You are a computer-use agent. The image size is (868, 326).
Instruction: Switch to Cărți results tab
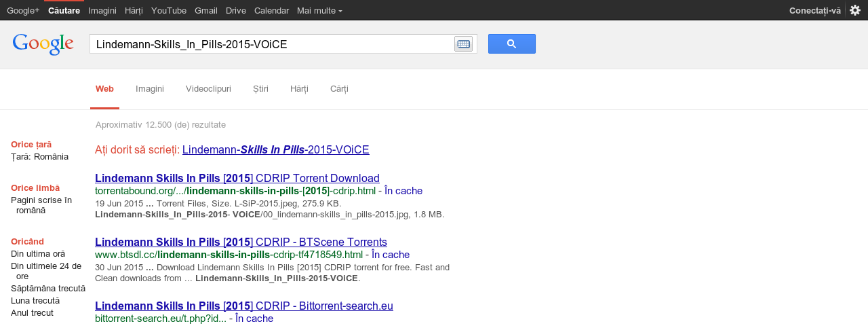tap(339, 89)
